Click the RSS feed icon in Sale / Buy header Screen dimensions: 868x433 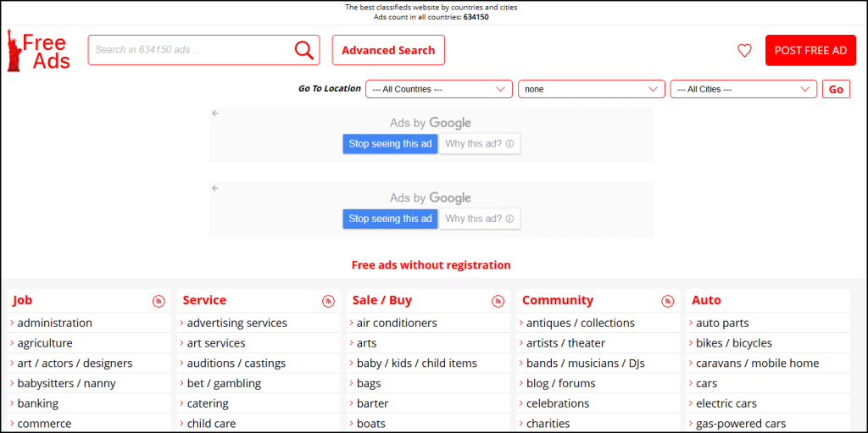(x=498, y=301)
